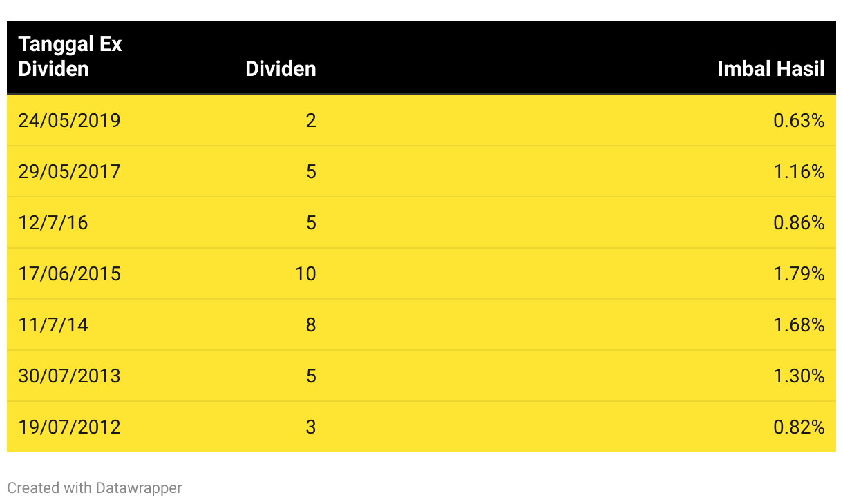The image size is (843, 504).
Task: Click the yield value 1.68%
Action: [x=799, y=325]
